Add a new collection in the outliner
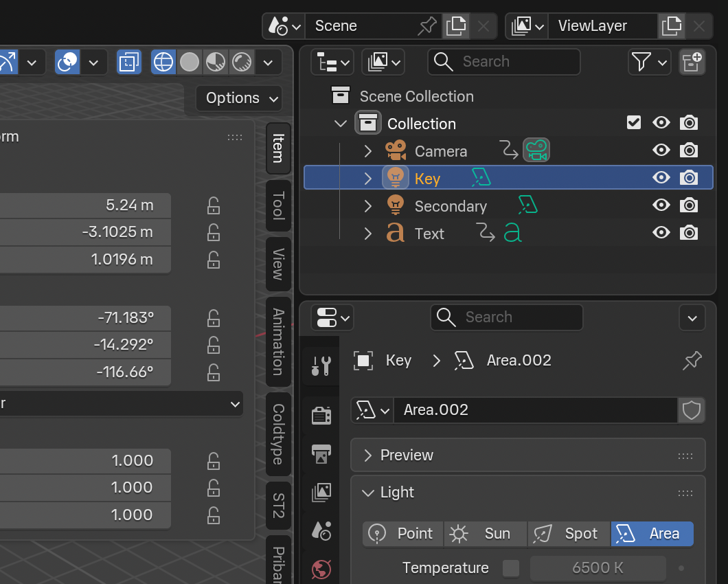Screen dimensions: 728x584 tap(692, 62)
